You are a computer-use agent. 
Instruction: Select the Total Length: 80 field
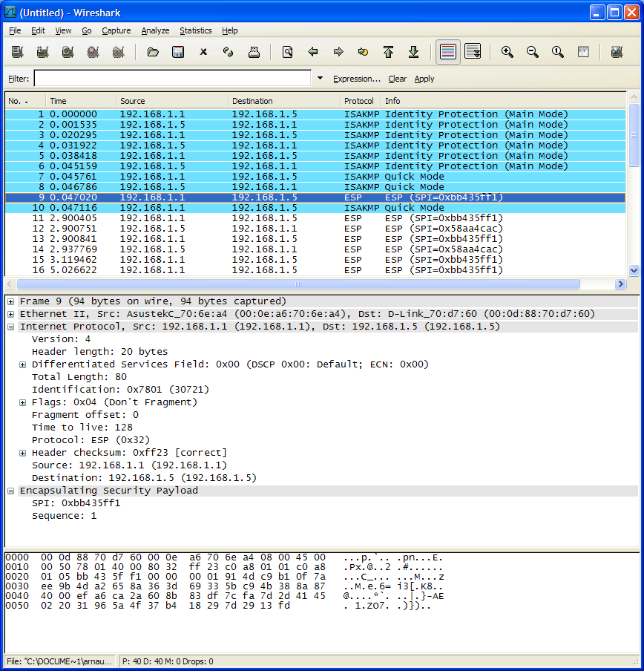79,377
